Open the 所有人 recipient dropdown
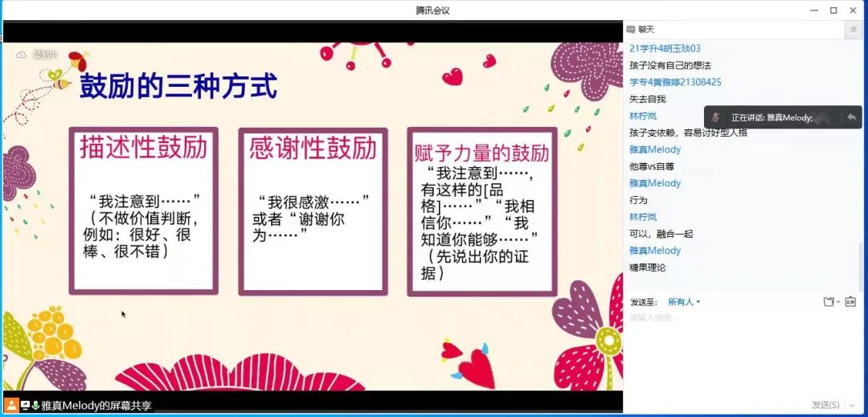The image size is (868, 417). pyautogui.click(x=684, y=301)
